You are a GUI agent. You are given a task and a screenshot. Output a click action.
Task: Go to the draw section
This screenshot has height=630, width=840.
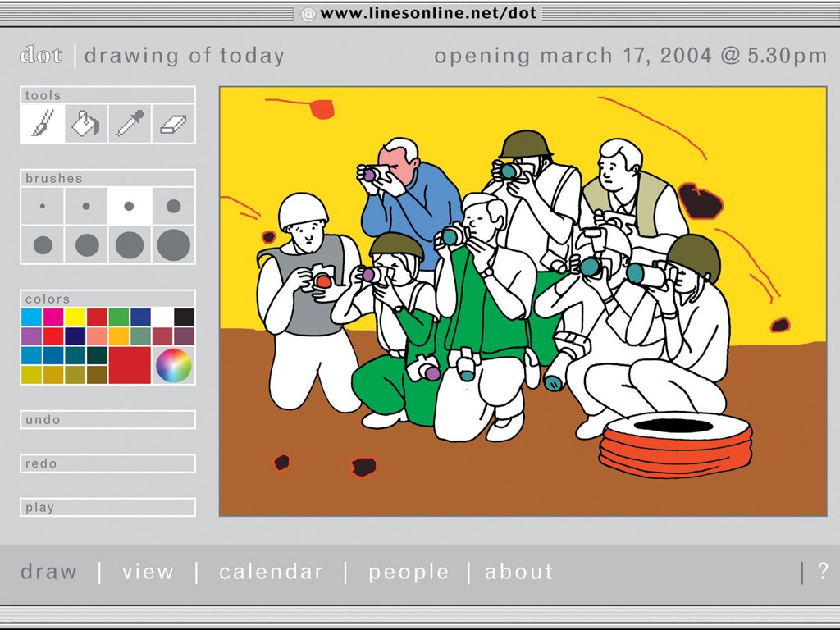[48, 572]
